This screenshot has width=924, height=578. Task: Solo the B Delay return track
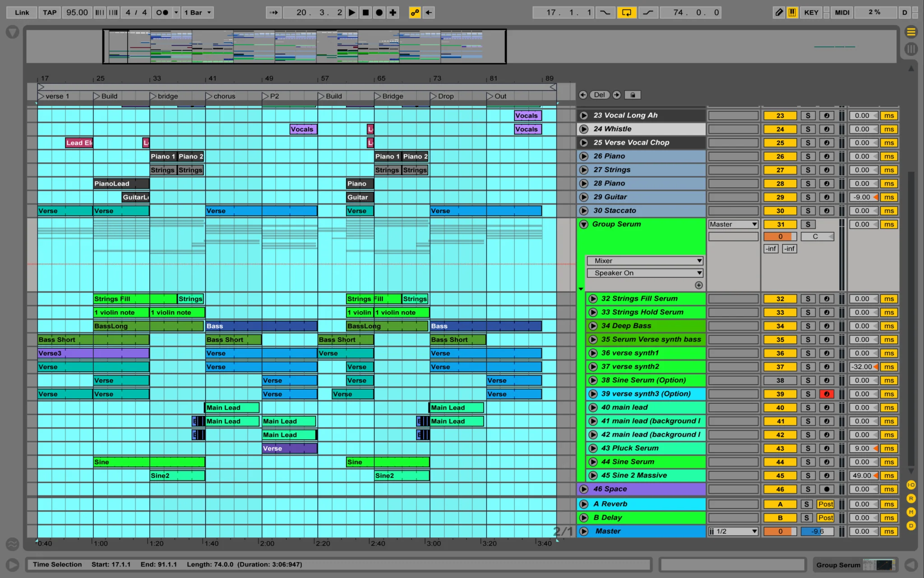point(807,518)
